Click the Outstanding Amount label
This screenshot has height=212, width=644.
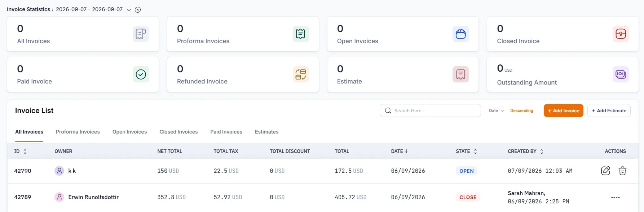click(527, 82)
